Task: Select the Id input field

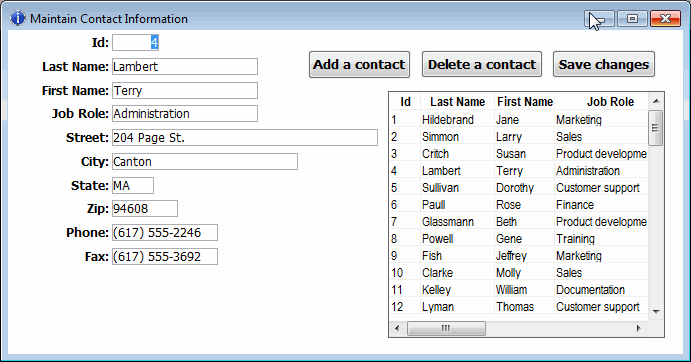Action: [x=135, y=43]
